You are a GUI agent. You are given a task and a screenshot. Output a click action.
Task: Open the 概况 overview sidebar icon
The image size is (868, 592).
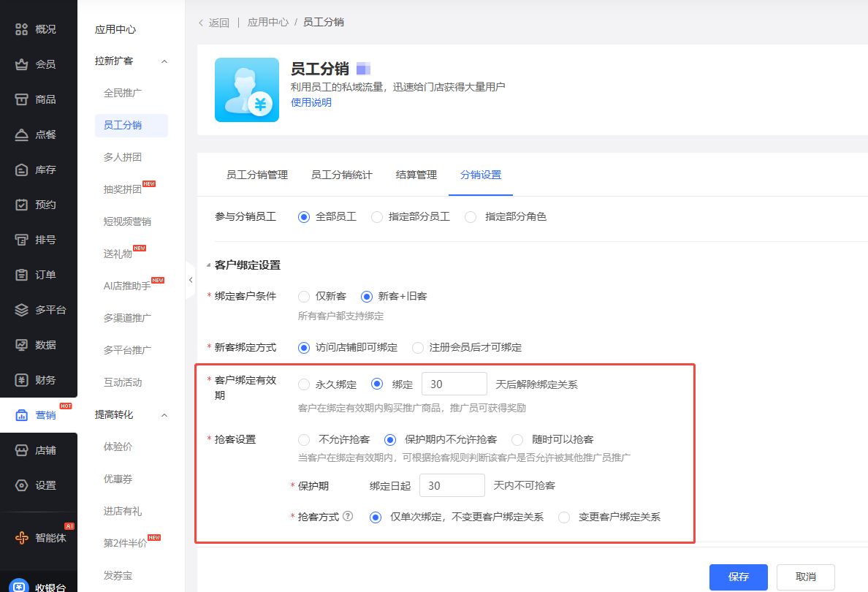click(22, 29)
